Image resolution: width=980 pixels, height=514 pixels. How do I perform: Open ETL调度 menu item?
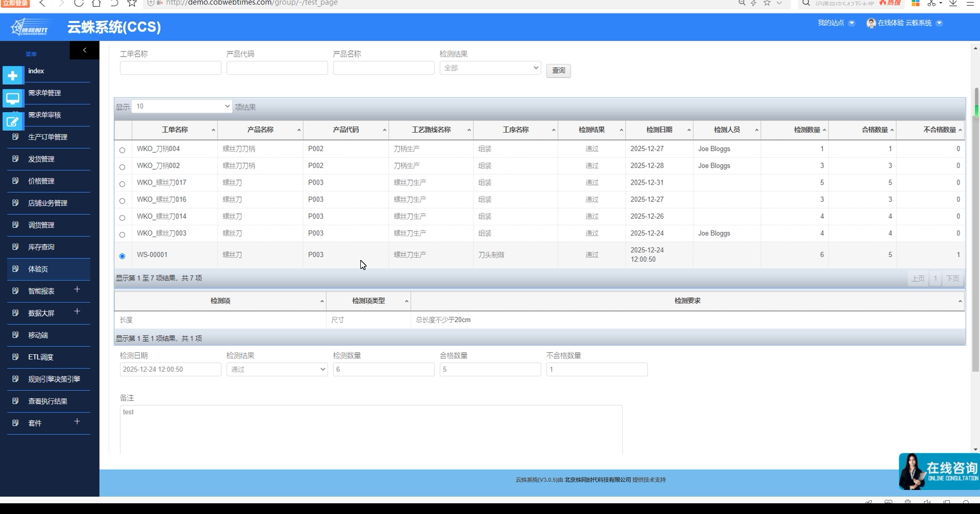[41, 357]
